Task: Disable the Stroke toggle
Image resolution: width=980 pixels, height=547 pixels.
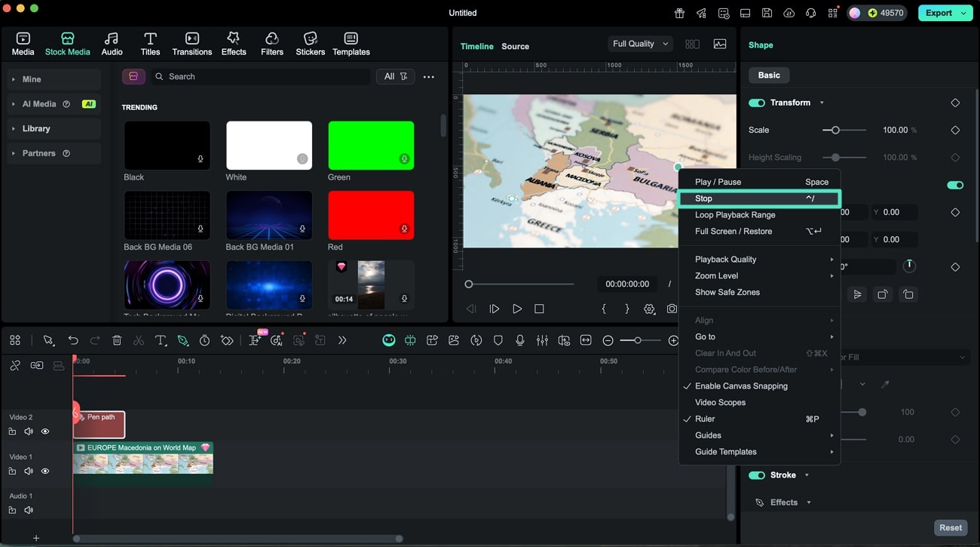Action: pos(756,475)
